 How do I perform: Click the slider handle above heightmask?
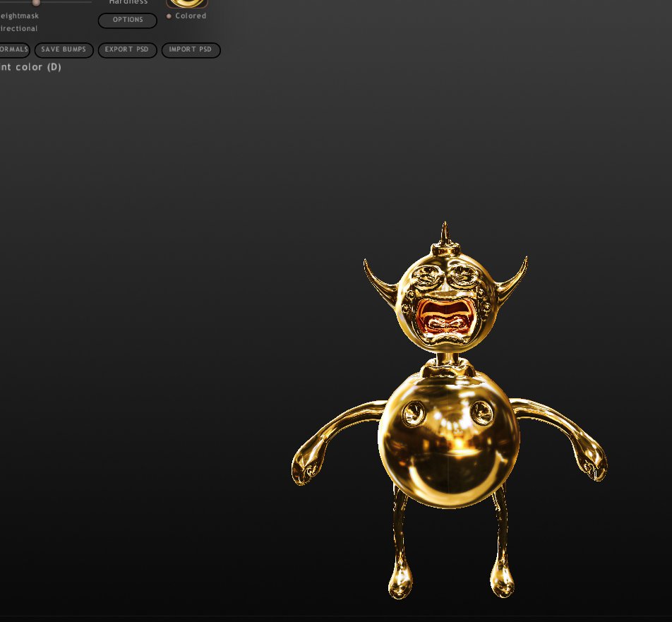click(37, 3)
